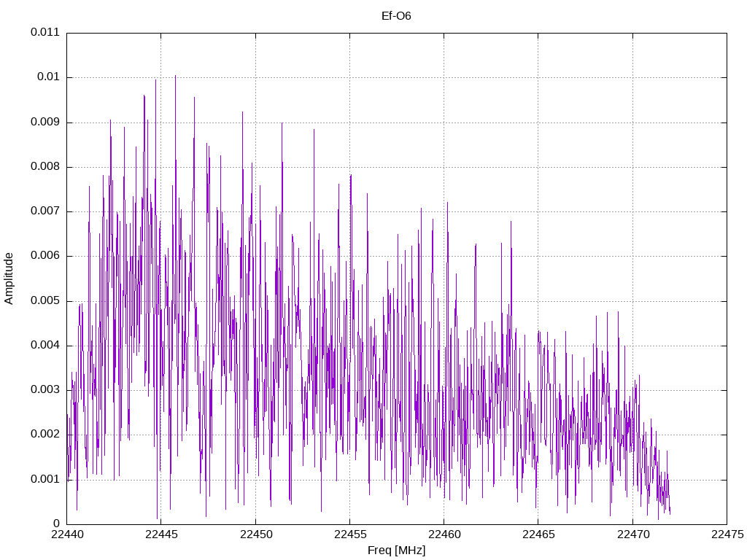Screen dimensions: 747x560
Task: Click the y-axis tick label 0.007
Action: click(x=45, y=211)
